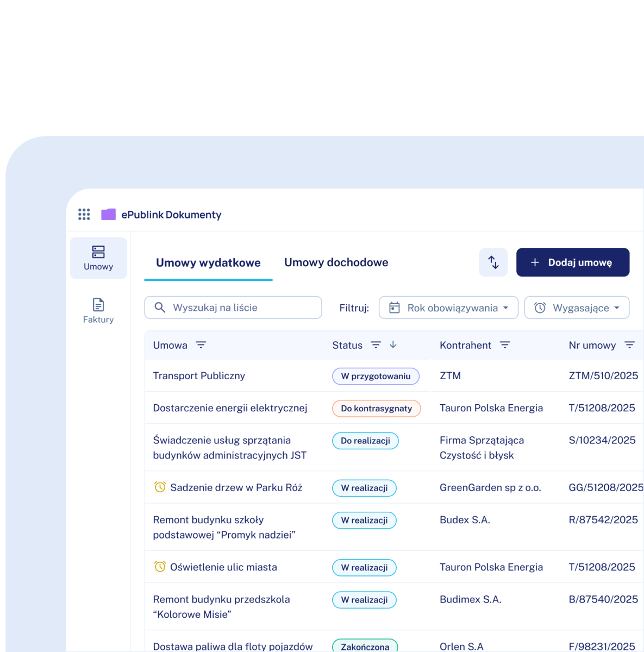This screenshot has width=644, height=652.
Task: Click the Do kontrasygnaty status badge
Action: (x=376, y=409)
